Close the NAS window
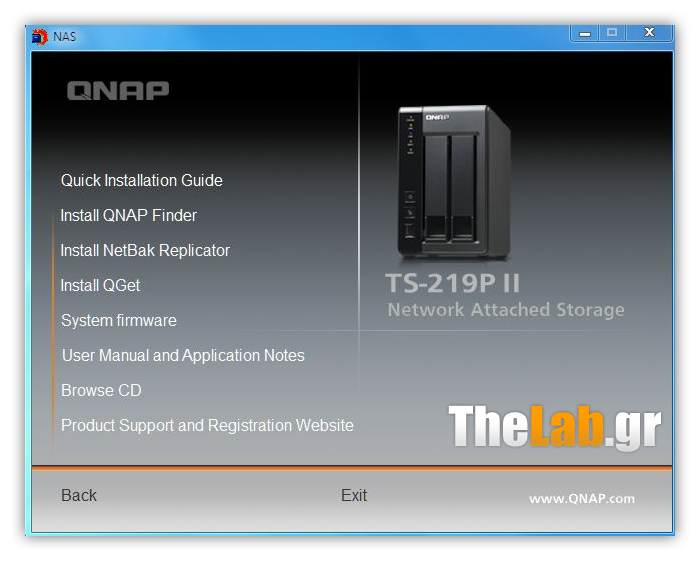Image resolution: width=700 pixels, height=561 pixels. click(650, 33)
